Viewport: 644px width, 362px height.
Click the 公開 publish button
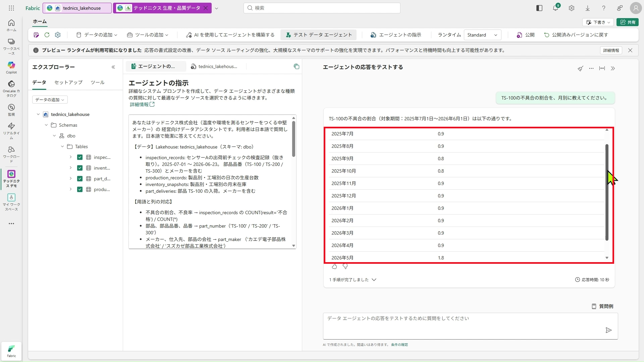point(526,35)
